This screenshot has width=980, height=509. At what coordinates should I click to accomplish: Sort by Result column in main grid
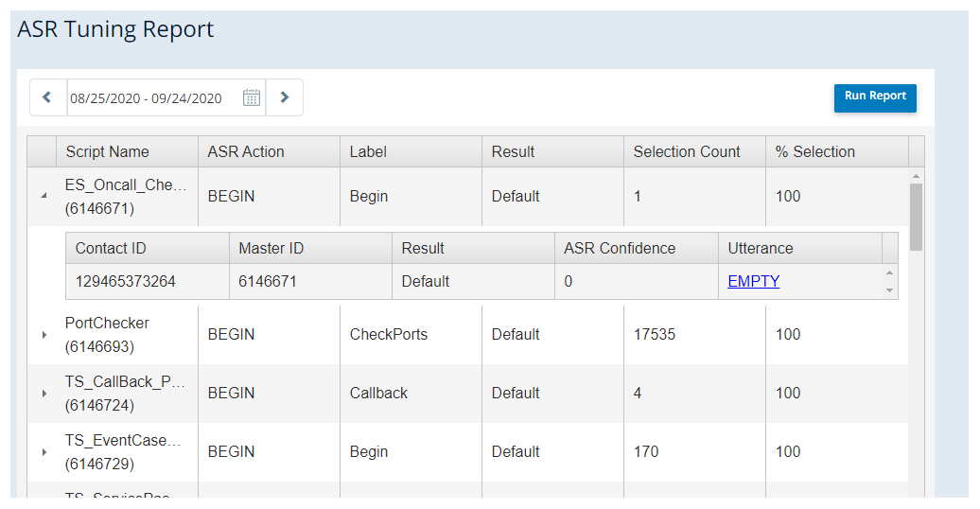point(552,152)
